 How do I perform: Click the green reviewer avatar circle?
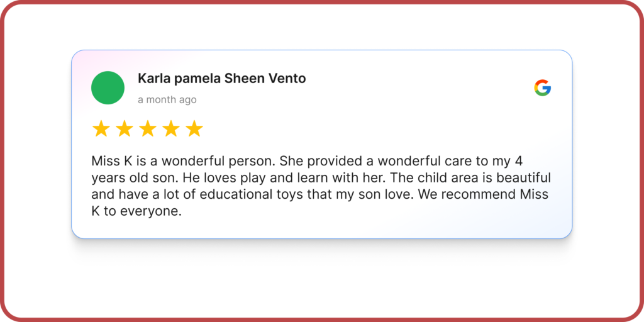click(x=108, y=88)
